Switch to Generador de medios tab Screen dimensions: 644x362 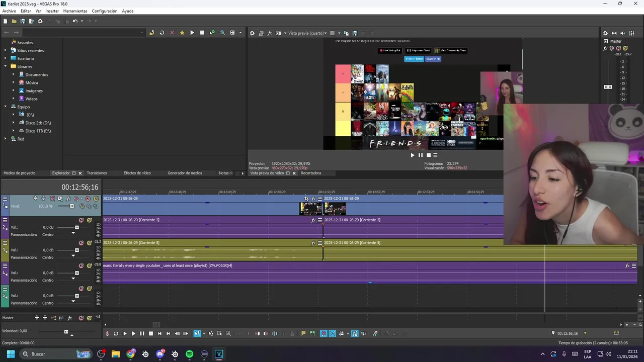point(185,173)
